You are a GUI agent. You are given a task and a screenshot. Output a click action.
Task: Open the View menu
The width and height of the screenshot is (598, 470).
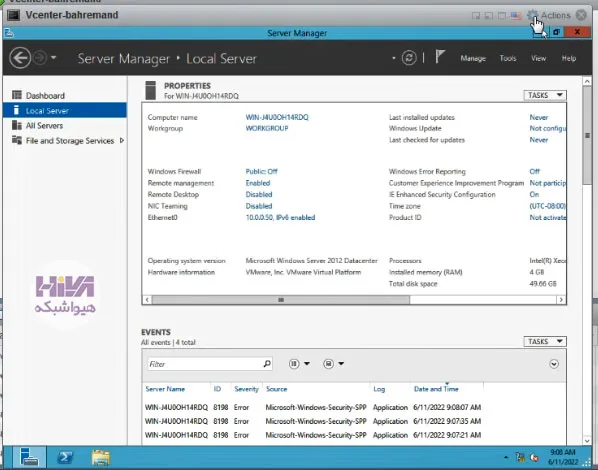(x=538, y=58)
